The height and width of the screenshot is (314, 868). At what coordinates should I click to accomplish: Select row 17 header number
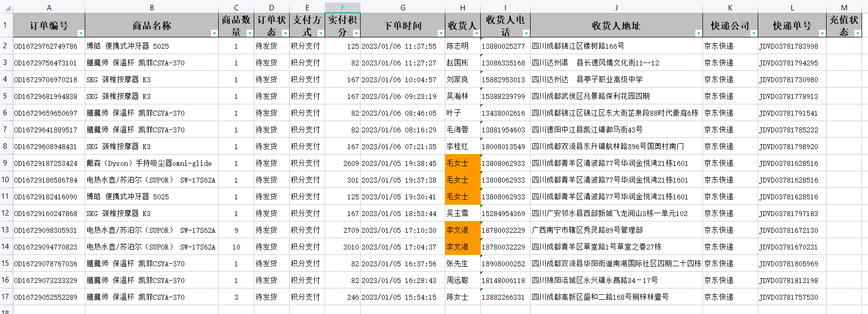(x=5, y=297)
